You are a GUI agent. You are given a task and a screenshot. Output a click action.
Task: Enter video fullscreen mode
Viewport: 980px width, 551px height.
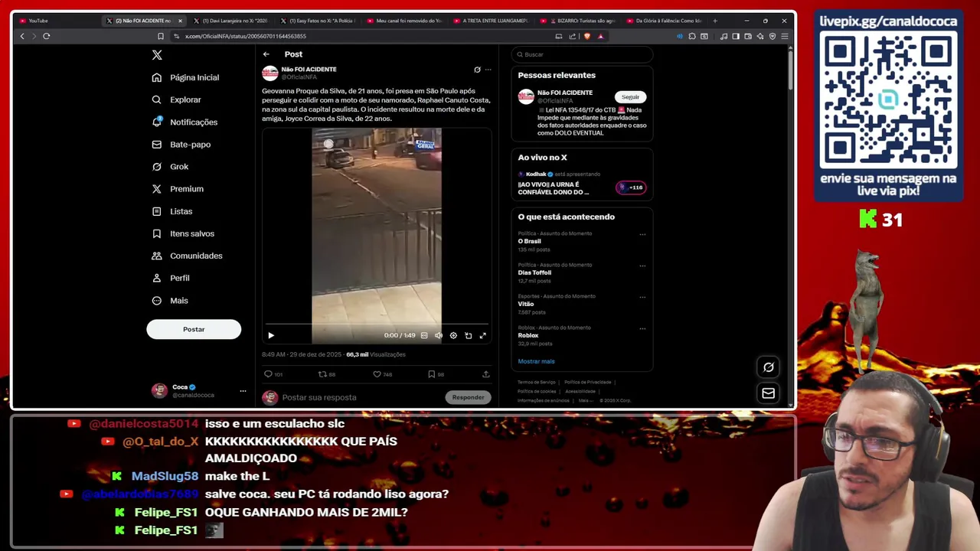pyautogui.click(x=482, y=335)
